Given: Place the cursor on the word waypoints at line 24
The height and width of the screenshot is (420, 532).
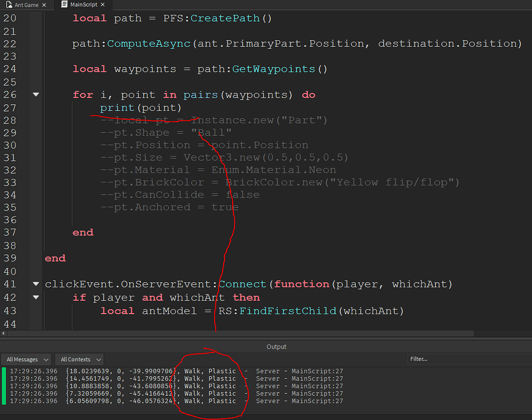Looking at the screenshot, I should pyautogui.click(x=145, y=68).
